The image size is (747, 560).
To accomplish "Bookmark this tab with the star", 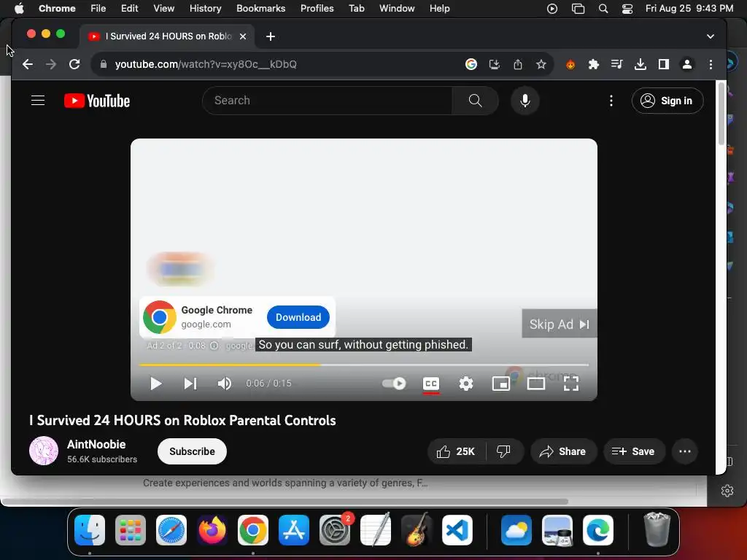I will 541,64.
